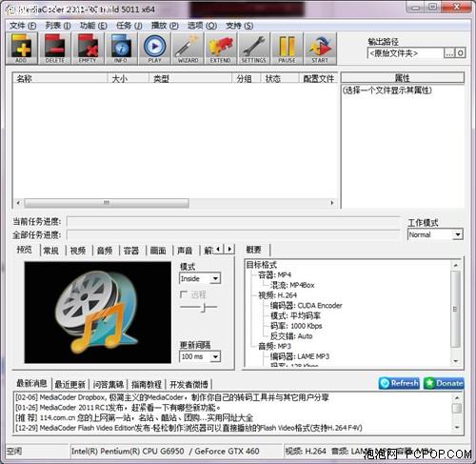The image size is (476, 464).
Task: Open the 文件 (F) menu
Action: click(x=23, y=26)
